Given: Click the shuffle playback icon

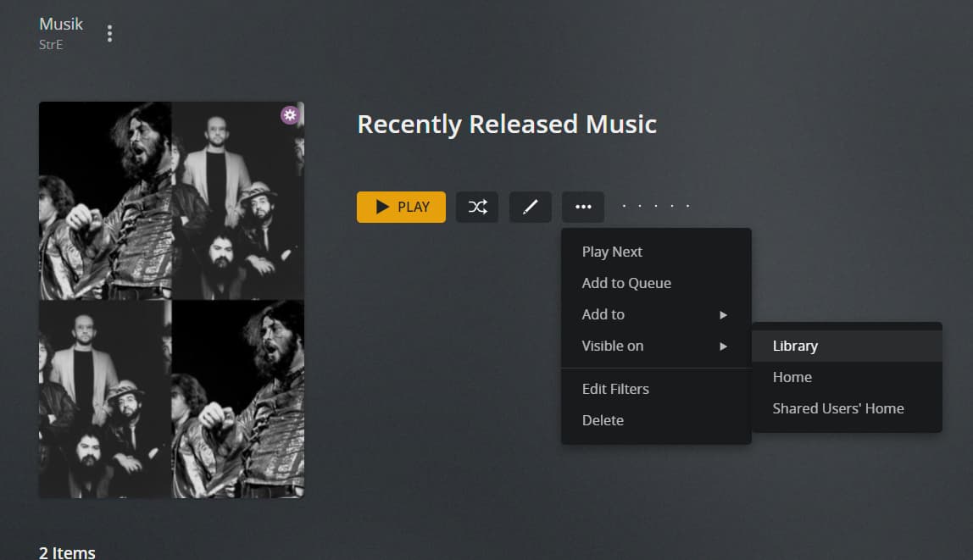Looking at the screenshot, I should (477, 207).
